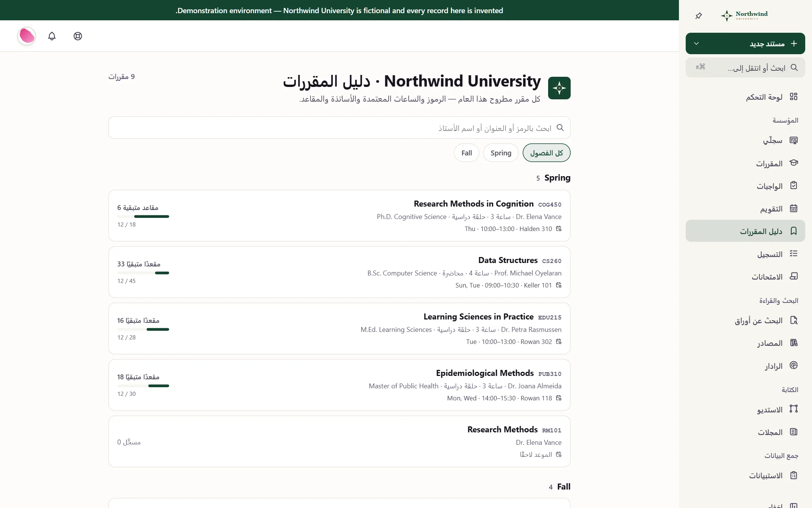This screenshot has width=812, height=508.
Task: Open المصادر library icon
Action: tap(794, 343)
